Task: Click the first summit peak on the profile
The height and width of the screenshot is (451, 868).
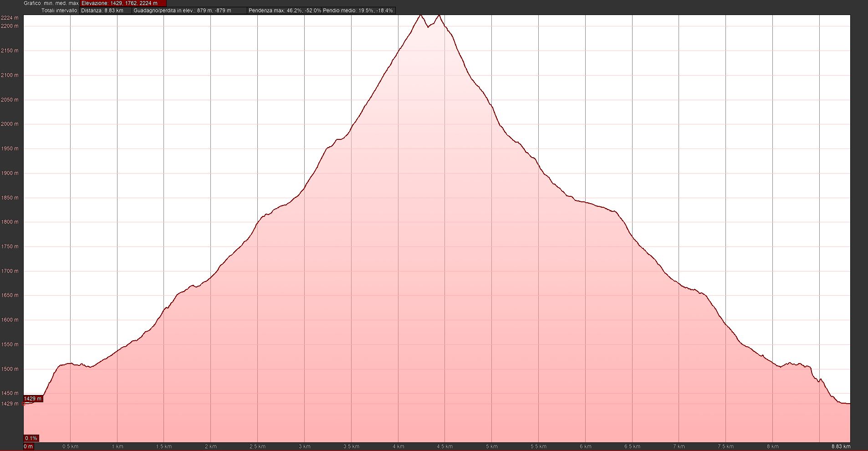Action: pos(420,15)
